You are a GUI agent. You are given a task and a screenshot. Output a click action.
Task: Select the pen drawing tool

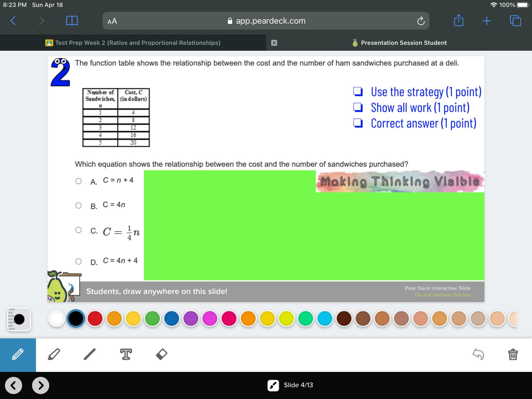pyautogui.click(x=18, y=355)
